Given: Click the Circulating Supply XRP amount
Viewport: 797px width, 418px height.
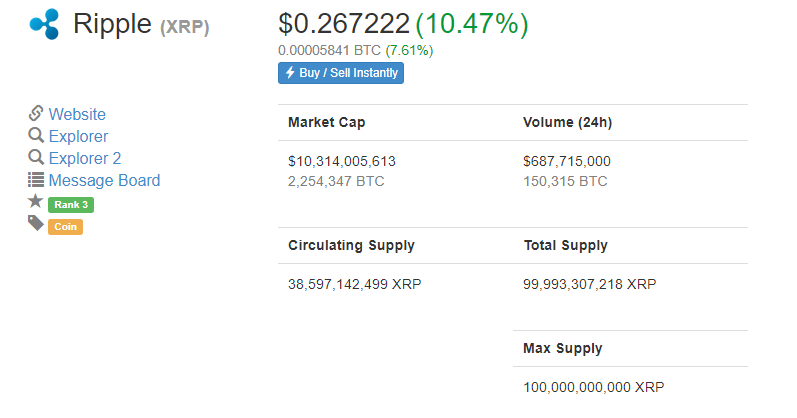Looking at the screenshot, I should [355, 284].
